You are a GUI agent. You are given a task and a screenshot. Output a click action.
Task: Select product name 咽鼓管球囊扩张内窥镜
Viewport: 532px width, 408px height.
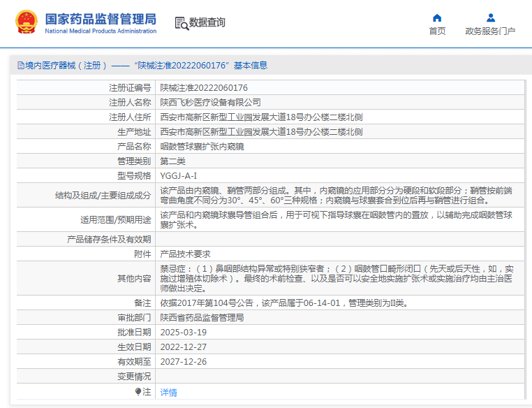pyautogui.click(x=202, y=146)
